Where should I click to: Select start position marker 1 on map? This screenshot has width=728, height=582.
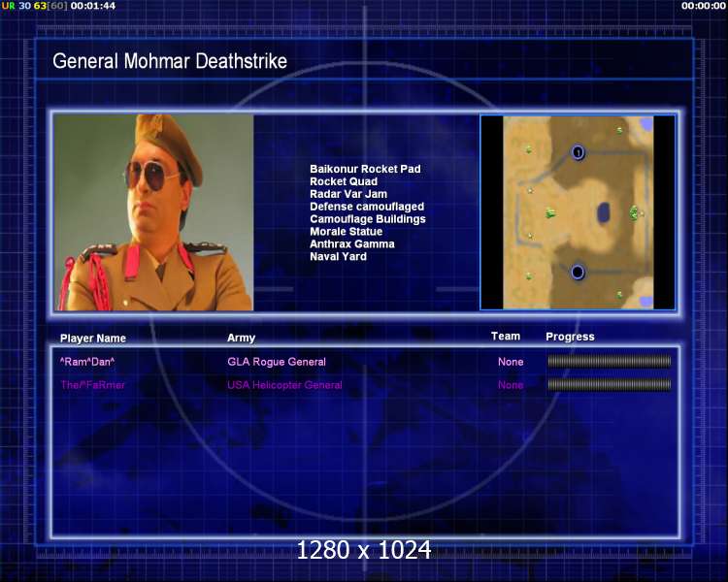pos(578,152)
